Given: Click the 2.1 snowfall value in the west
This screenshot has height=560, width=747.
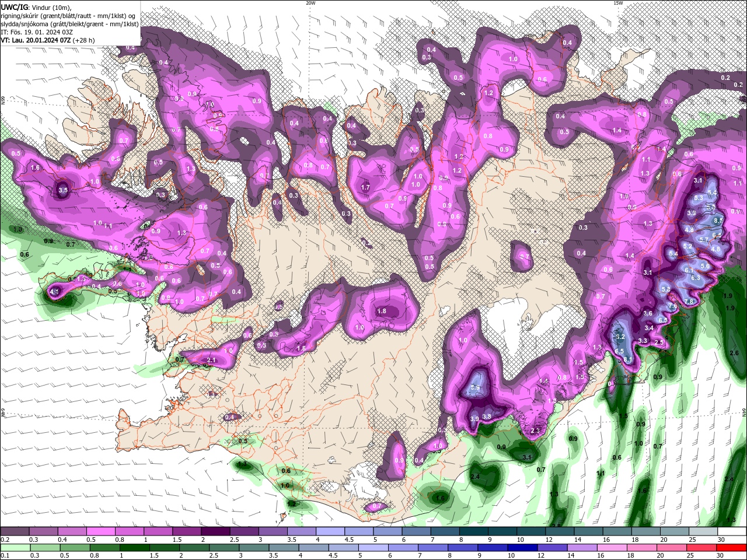Looking at the screenshot, I should coord(212,360).
